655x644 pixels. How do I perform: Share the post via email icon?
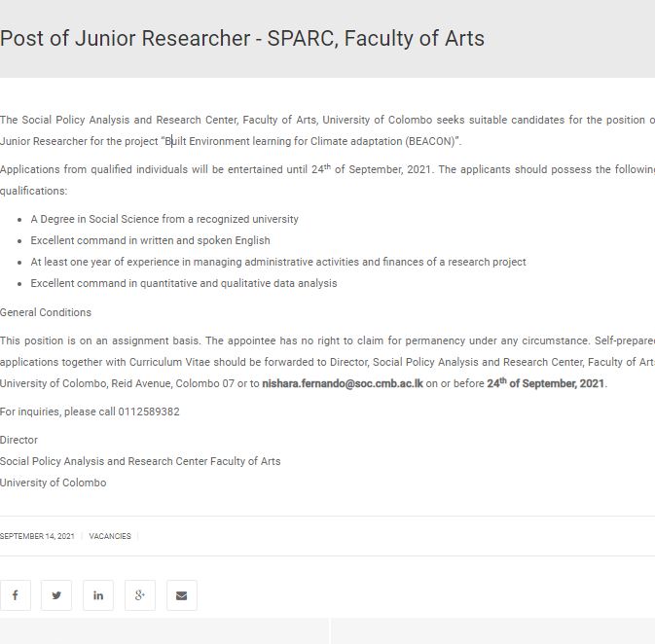tap(182, 595)
